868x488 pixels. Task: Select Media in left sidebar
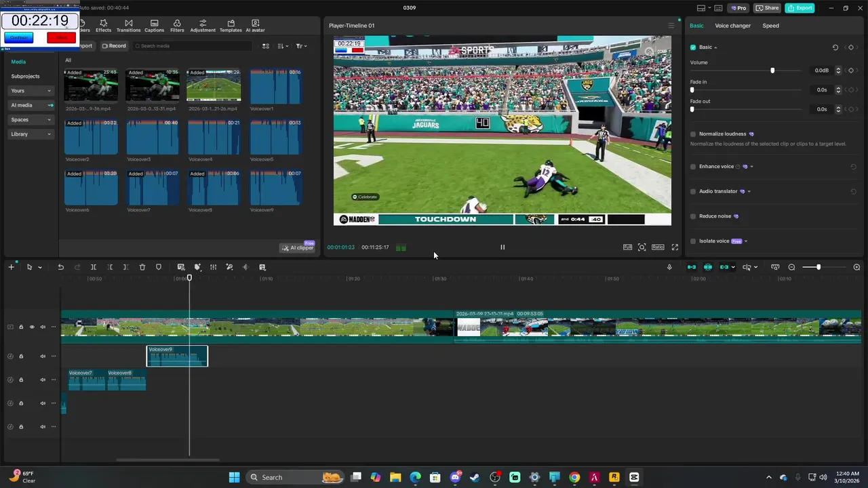tap(18, 62)
